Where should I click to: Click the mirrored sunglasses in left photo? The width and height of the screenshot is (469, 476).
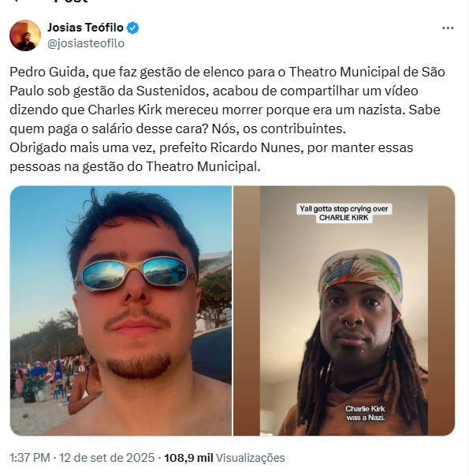(x=135, y=273)
